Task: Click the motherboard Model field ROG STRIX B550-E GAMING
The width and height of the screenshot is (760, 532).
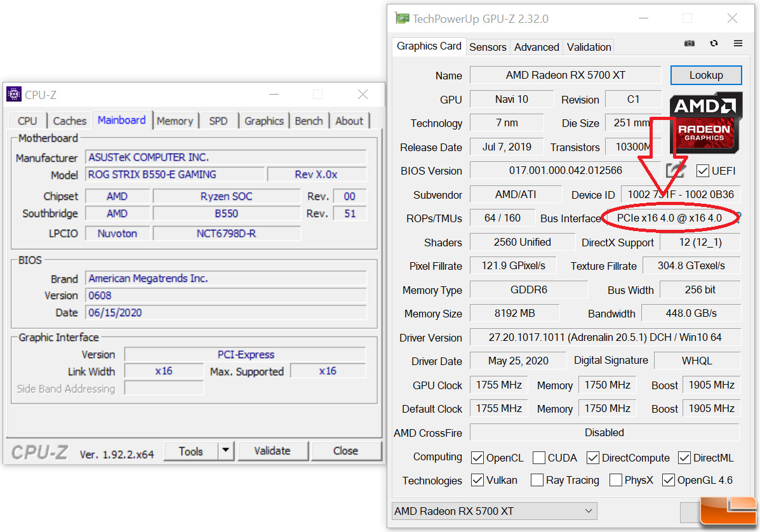Action: [x=175, y=175]
